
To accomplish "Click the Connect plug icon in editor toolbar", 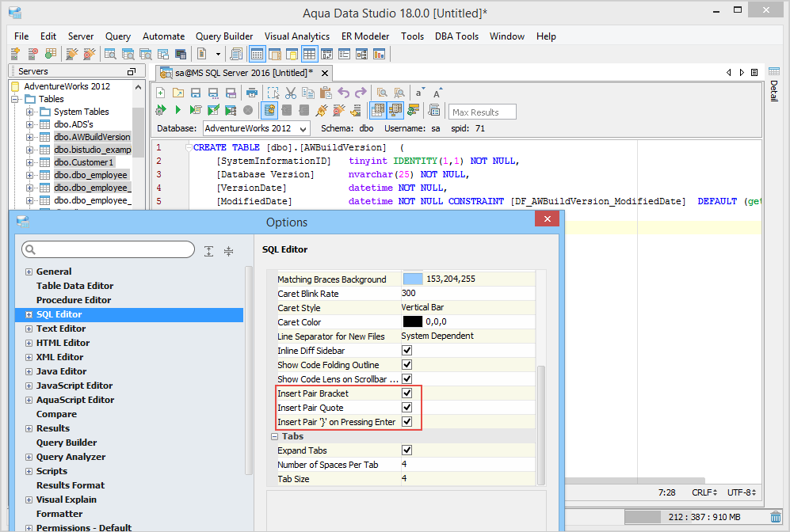I will click(322, 110).
